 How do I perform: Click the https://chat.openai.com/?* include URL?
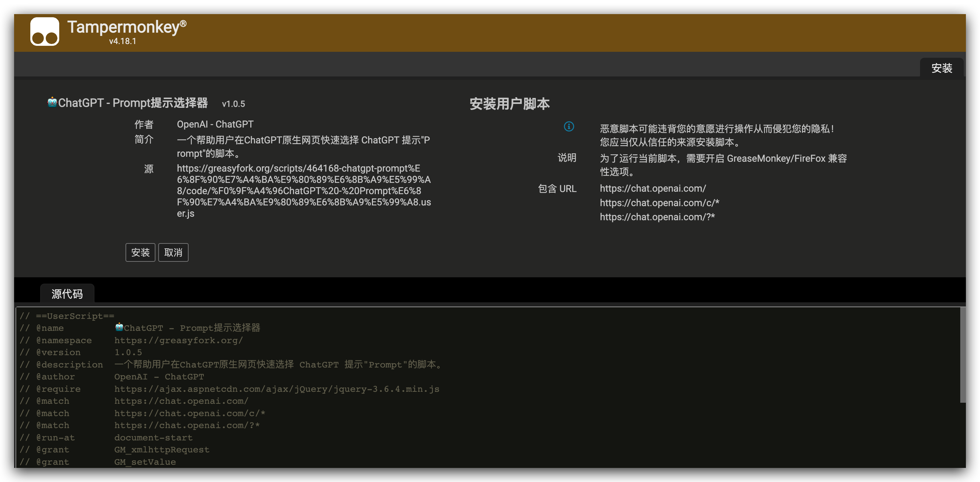click(x=657, y=217)
